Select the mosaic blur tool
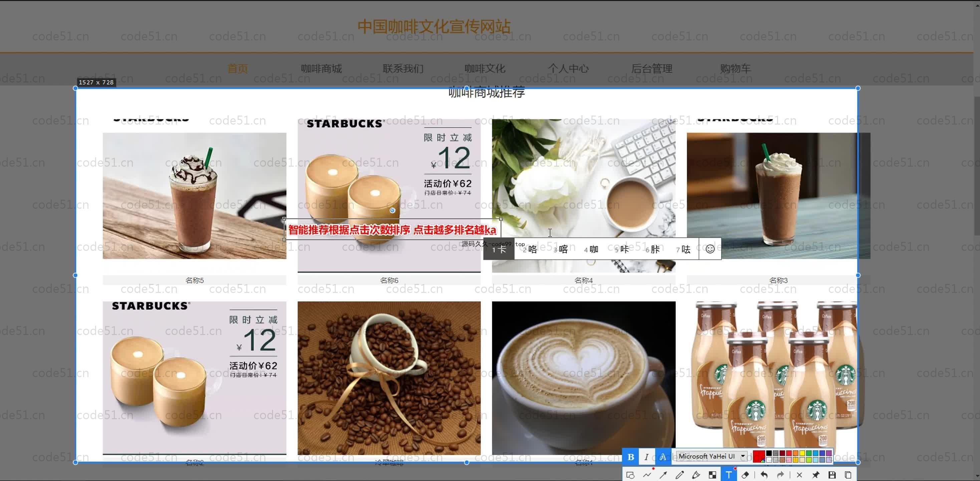The image size is (980, 481). point(712,475)
